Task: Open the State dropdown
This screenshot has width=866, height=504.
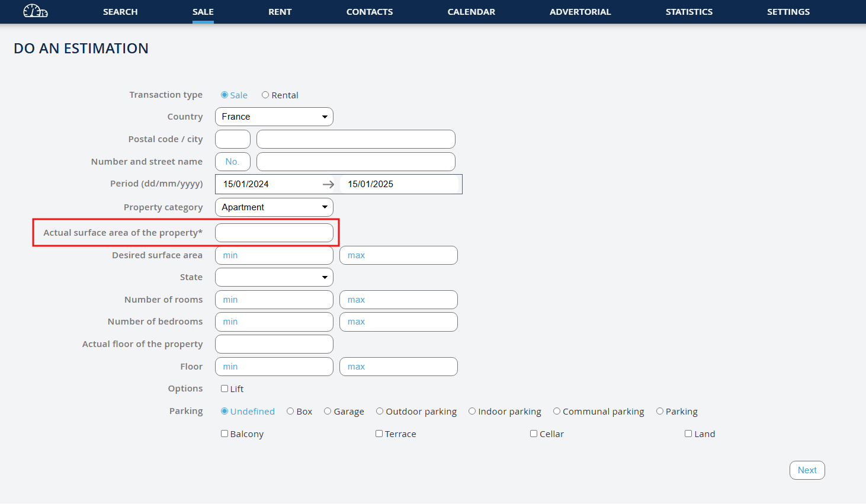Action: pos(274,277)
